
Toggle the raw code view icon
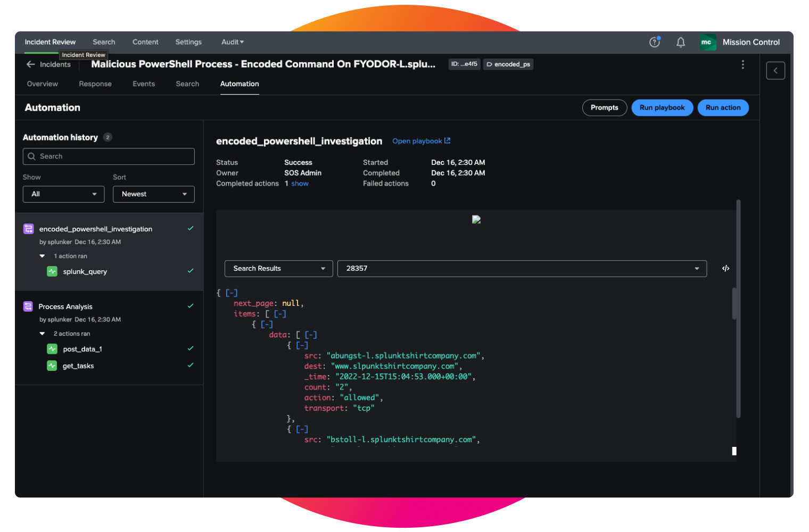[x=725, y=269]
